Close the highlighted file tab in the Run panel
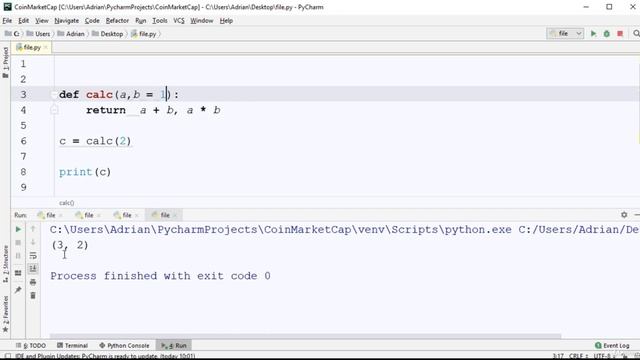 (x=175, y=215)
